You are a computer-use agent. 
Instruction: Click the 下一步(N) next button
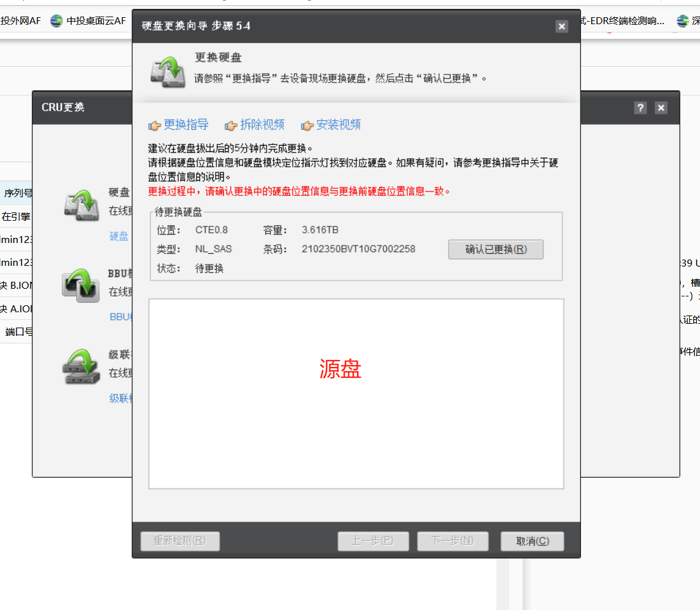click(452, 541)
